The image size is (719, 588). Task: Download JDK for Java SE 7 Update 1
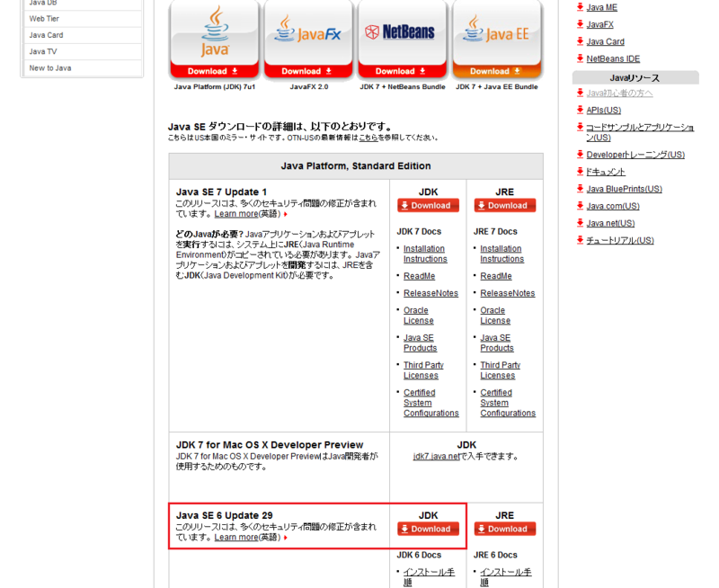pos(428,206)
